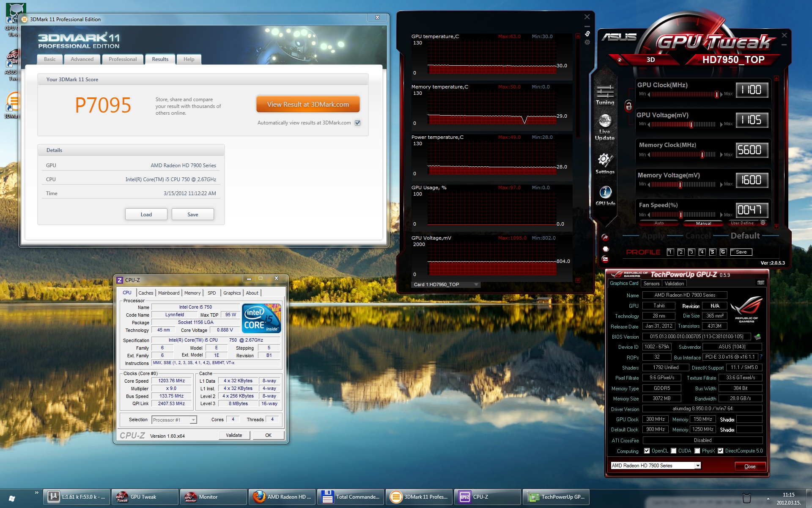Viewport: 812px width, 508px height.
Task: Switch to Total Commander in taskbar
Action: (351, 497)
